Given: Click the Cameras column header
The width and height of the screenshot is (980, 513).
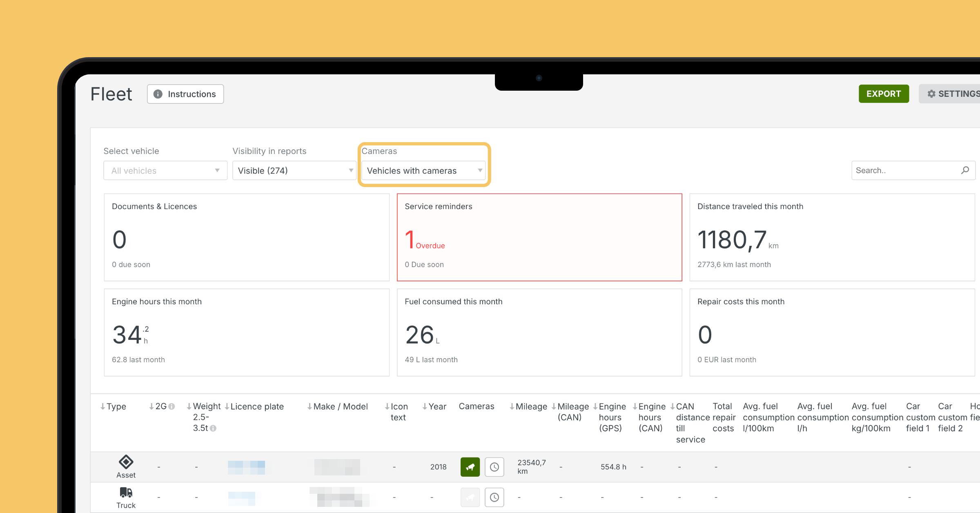Looking at the screenshot, I should 476,406.
